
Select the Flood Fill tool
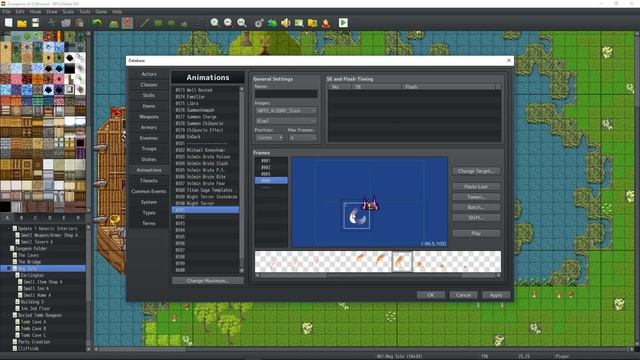coord(184,23)
